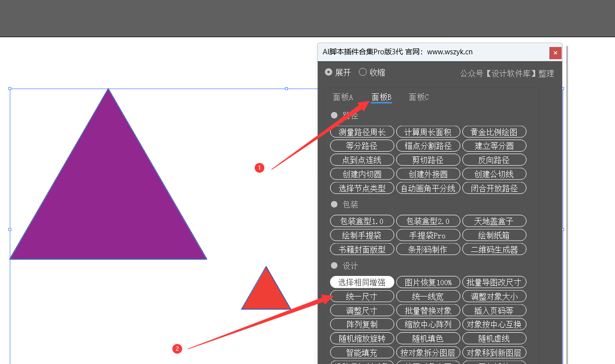
Task: Open 书籍封面版型 script
Action: tap(362, 250)
